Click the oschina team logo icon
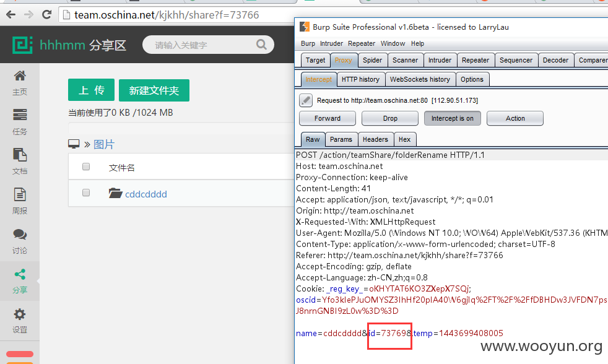 [x=22, y=45]
